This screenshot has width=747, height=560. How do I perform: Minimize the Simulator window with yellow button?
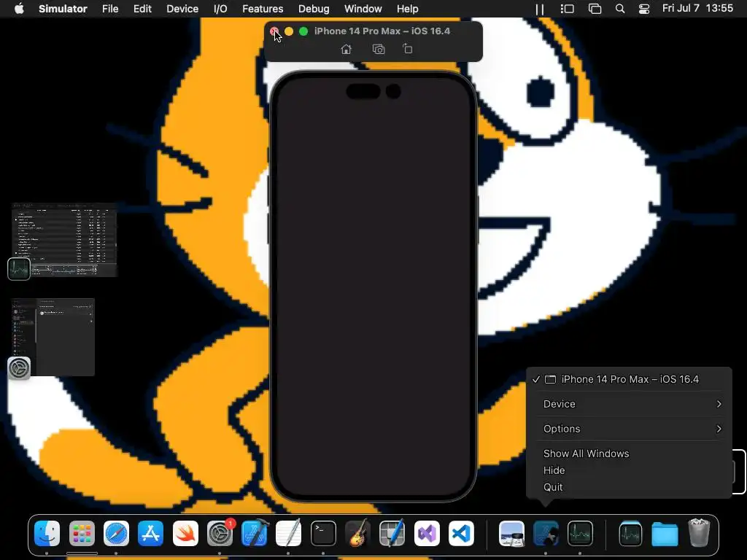pyautogui.click(x=289, y=31)
